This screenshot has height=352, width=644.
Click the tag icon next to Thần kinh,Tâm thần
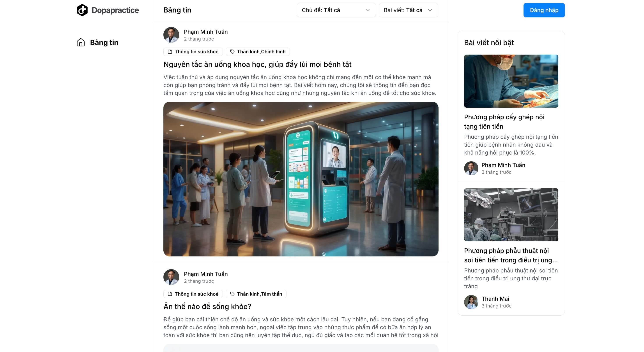[232, 294]
